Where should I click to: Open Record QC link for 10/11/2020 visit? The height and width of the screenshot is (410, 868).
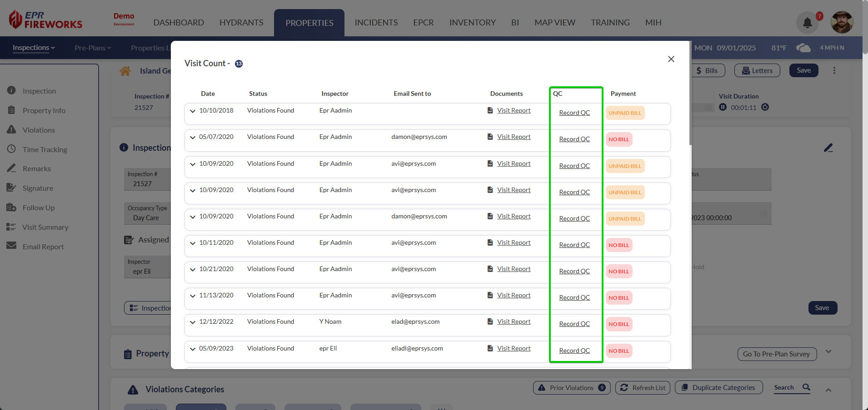pyautogui.click(x=574, y=245)
